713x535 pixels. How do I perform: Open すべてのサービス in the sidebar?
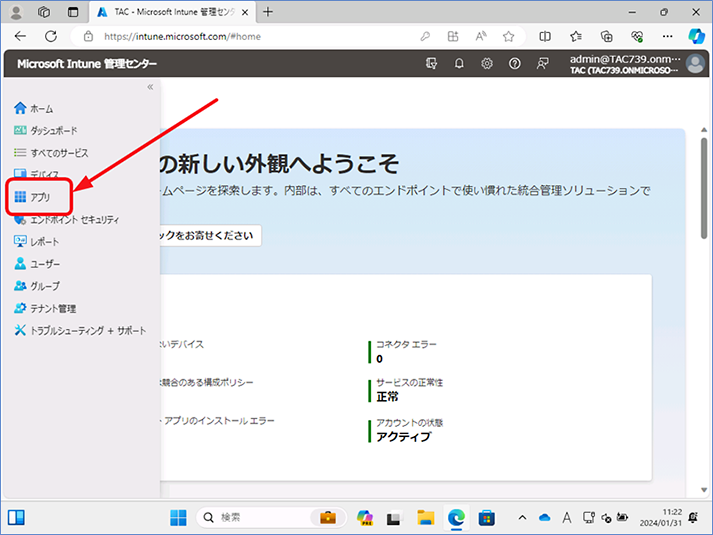coord(51,153)
